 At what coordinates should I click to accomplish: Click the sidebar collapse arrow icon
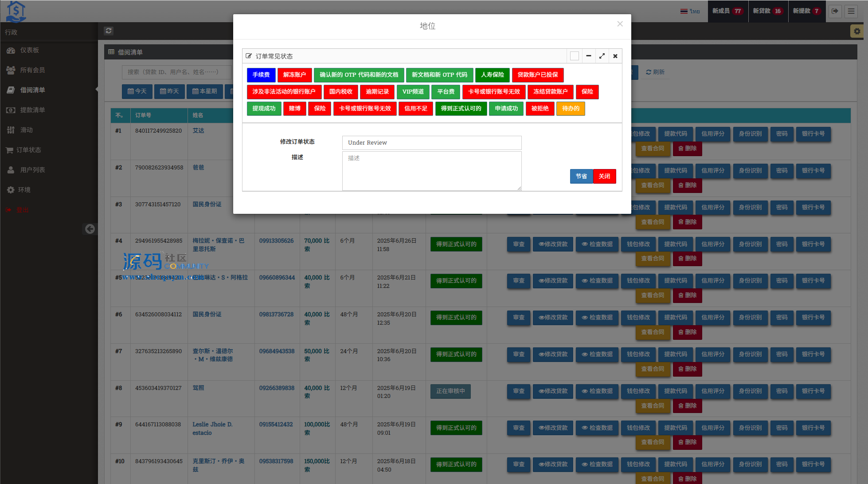pos(90,229)
